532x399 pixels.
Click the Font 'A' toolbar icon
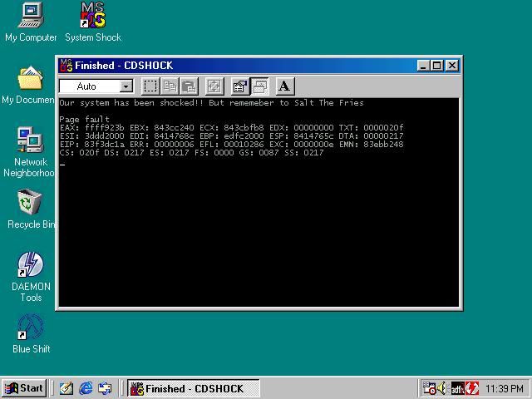tap(285, 86)
